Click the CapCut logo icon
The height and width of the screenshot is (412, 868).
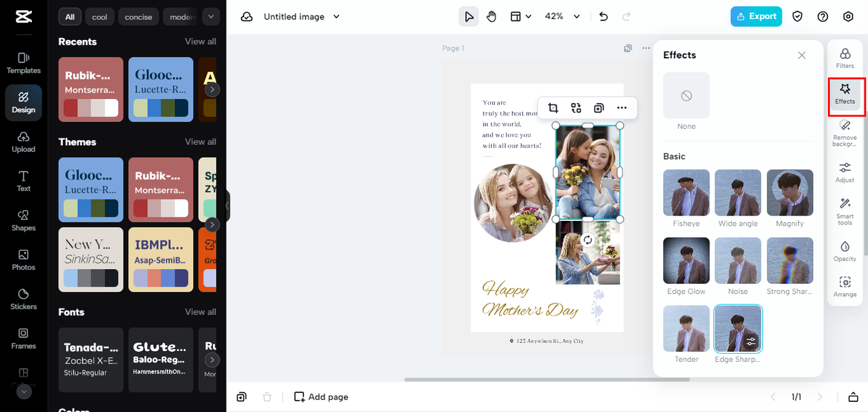[24, 17]
